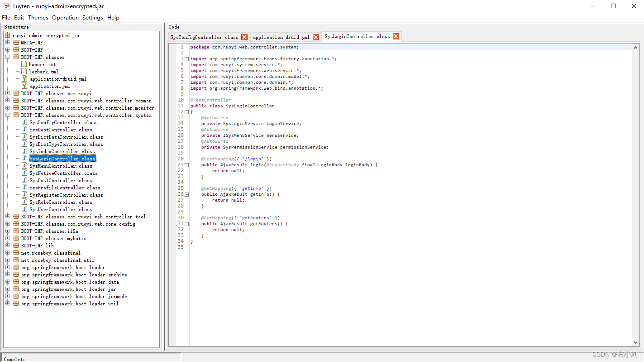
Task: Close the SysConfigController.class tab
Action: coord(244,37)
